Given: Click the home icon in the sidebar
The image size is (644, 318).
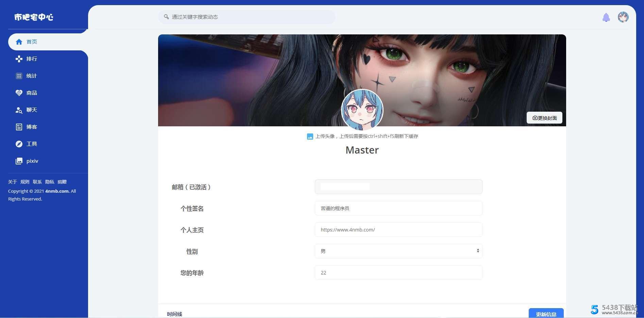Looking at the screenshot, I should click(19, 42).
